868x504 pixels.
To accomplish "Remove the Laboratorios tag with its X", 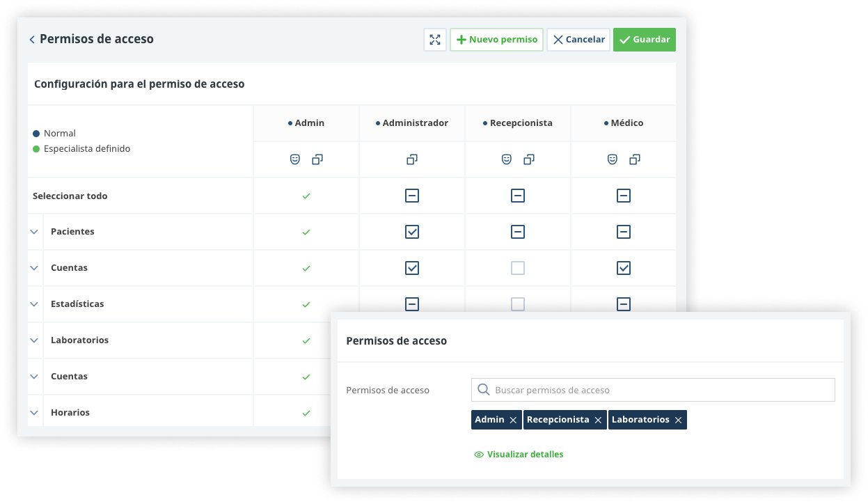I will tap(678, 420).
